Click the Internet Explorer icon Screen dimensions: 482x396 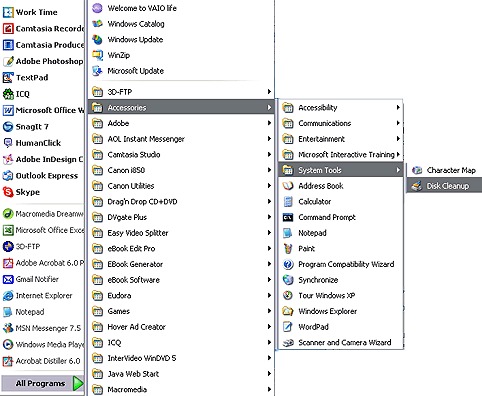(8, 295)
